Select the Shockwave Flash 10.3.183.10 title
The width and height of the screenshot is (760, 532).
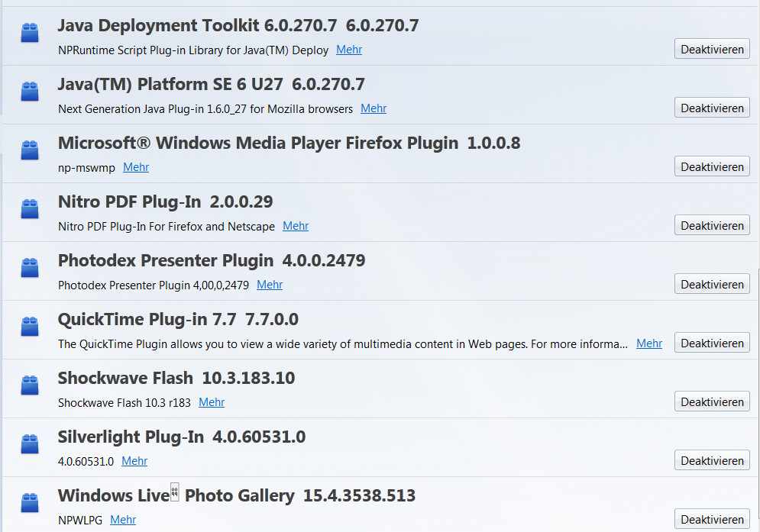(176, 378)
